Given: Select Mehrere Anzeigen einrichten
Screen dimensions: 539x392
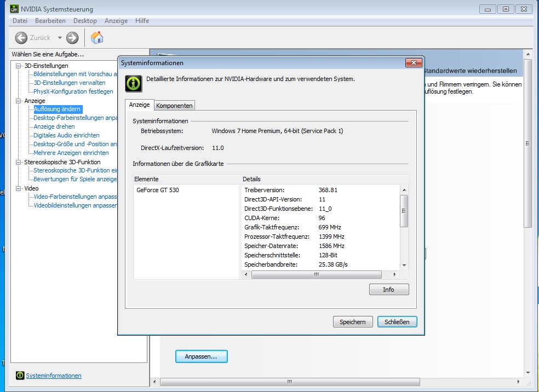Looking at the screenshot, I should pos(71,153).
